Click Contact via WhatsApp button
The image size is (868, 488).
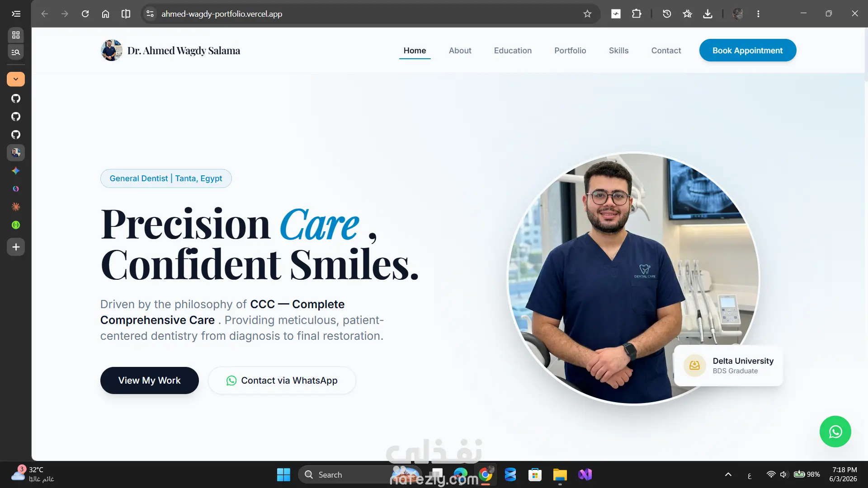coord(282,380)
